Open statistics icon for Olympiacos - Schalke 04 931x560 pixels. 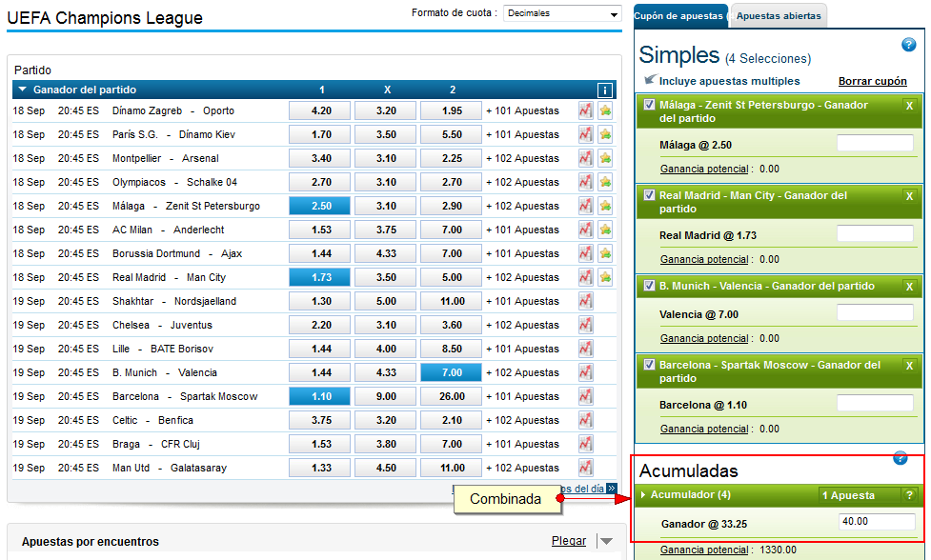(585, 182)
